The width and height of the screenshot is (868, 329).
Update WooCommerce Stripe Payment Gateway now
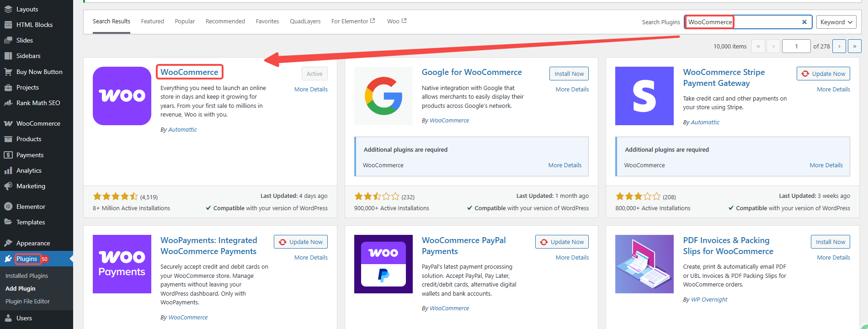click(824, 74)
